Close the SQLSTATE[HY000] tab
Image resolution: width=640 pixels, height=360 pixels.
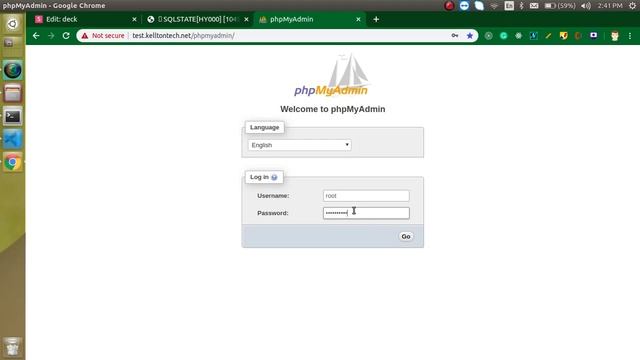coord(246,19)
